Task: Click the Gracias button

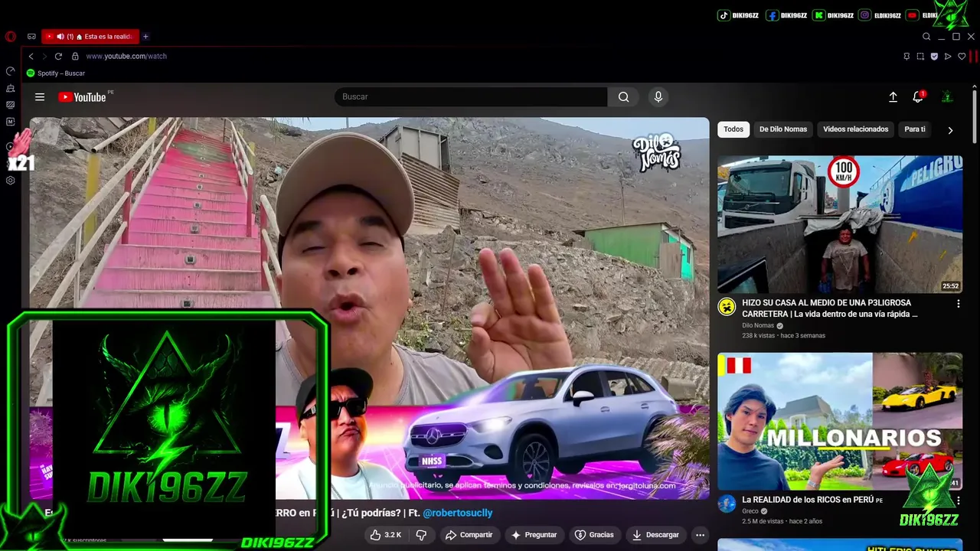Action: (594, 535)
